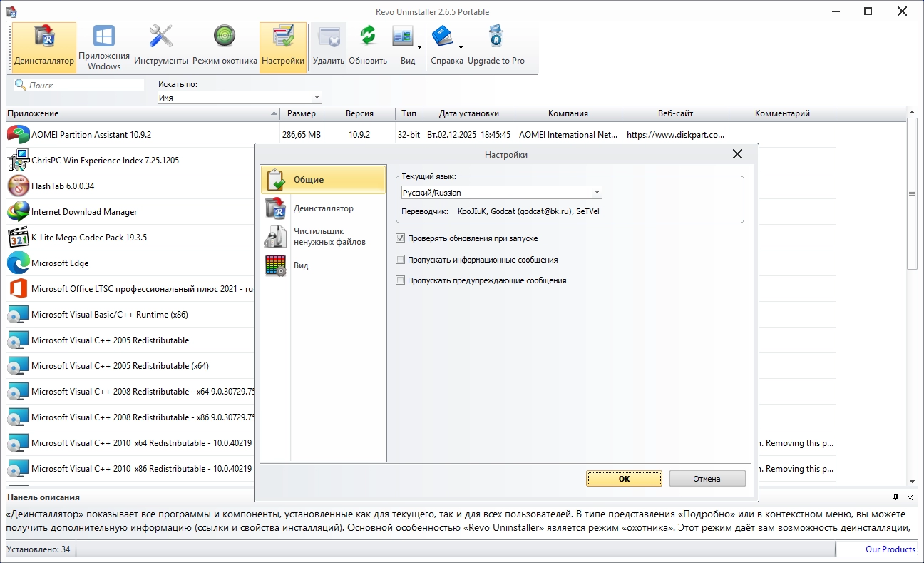Select the Общие settings category

coord(324,180)
